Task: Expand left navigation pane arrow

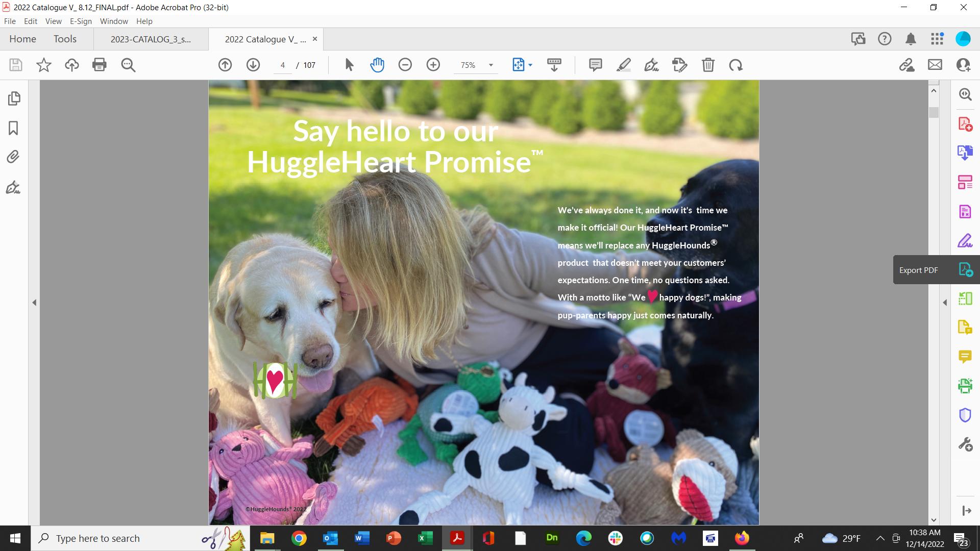Action: tap(34, 303)
